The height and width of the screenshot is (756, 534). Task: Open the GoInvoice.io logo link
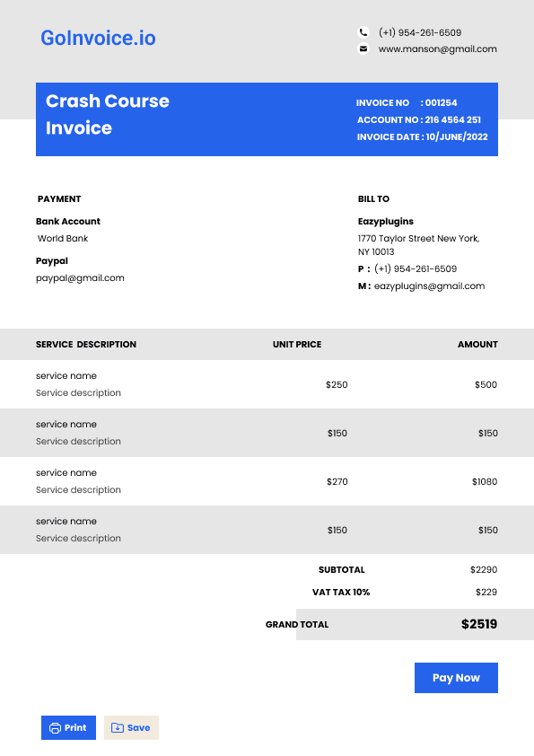(98, 38)
